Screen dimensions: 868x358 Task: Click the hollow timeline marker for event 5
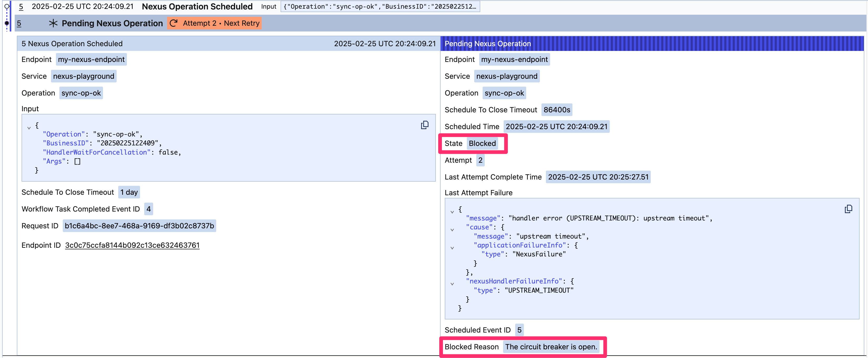point(6,6)
